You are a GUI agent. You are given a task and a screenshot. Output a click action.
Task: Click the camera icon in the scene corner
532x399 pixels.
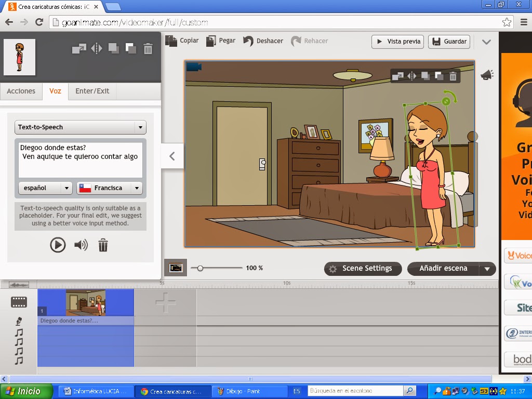pos(193,68)
